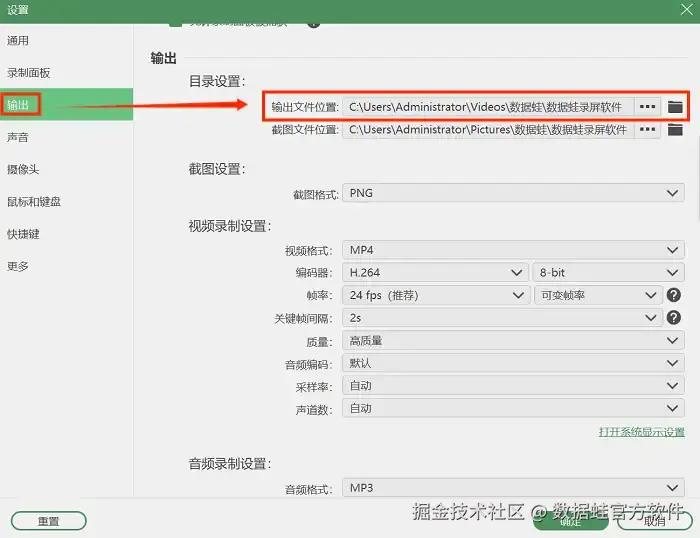This screenshot has height=538, width=700.
Task: Open the 可变帧率 dropdown
Action: click(x=598, y=295)
